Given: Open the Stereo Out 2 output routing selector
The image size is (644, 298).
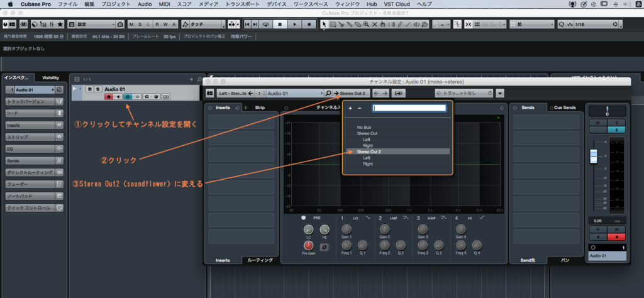Looking at the screenshot, I should tap(351, 93).
